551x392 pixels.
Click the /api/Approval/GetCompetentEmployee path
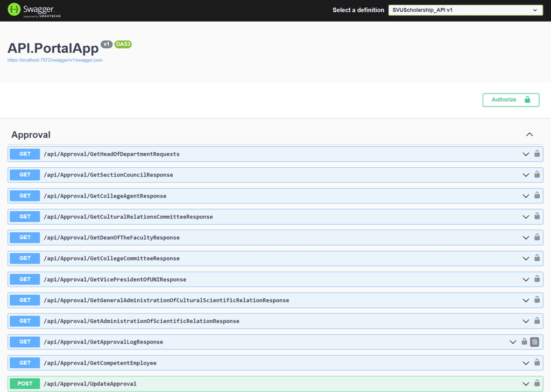tap(100, 363)
